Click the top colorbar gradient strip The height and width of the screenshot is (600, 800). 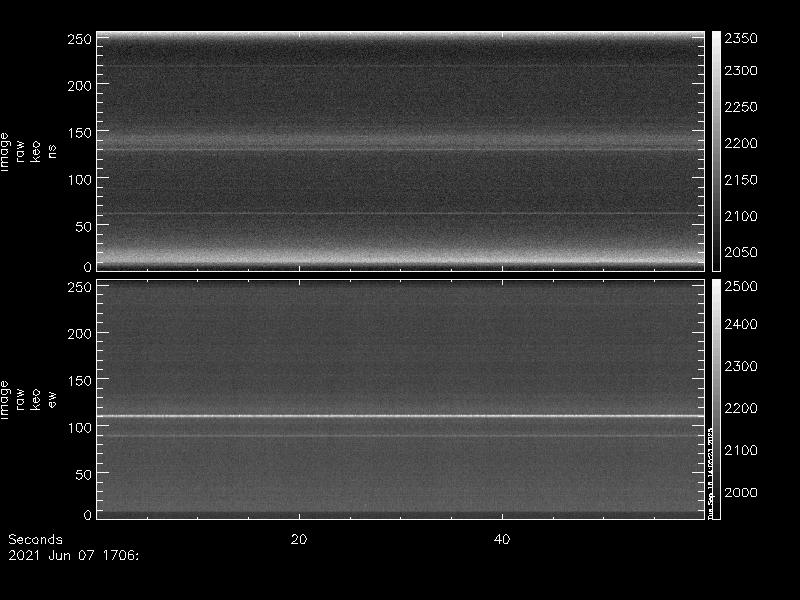[716, 150]
